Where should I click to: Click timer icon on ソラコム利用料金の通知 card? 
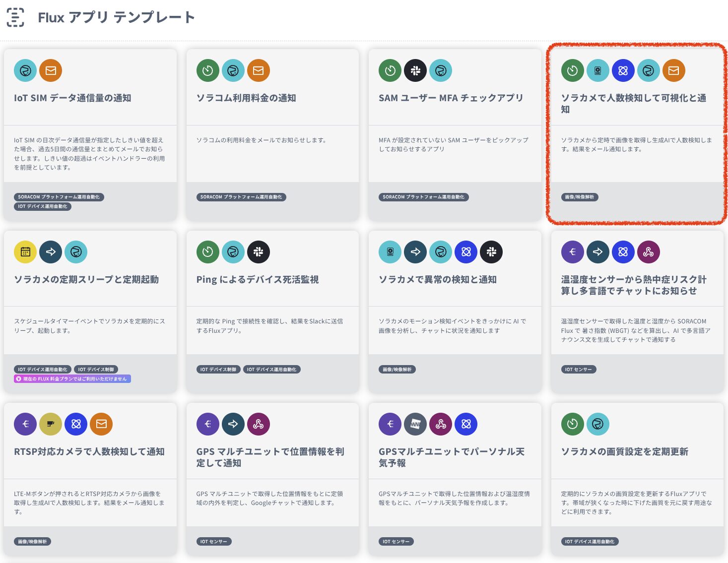point(208,70)
